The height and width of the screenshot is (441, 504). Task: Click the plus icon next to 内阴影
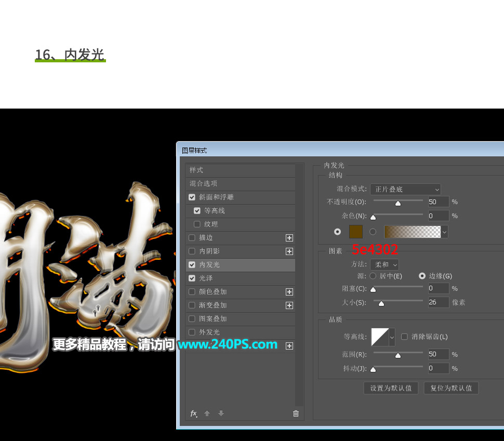[289, 251]
